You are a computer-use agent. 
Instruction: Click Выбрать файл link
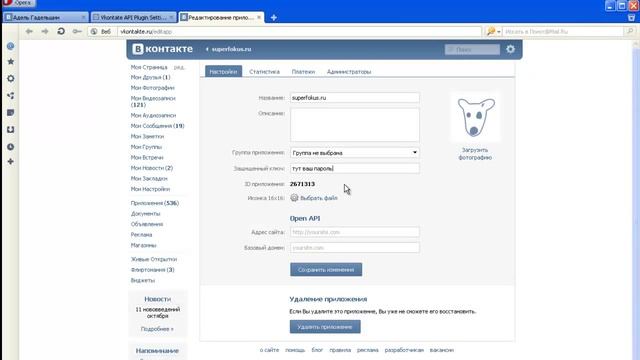click(x=319, y=198)
